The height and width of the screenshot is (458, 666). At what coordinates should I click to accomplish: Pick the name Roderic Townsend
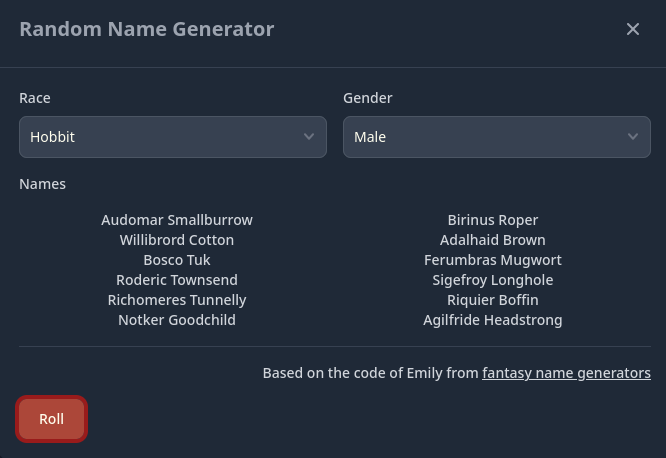177,280
